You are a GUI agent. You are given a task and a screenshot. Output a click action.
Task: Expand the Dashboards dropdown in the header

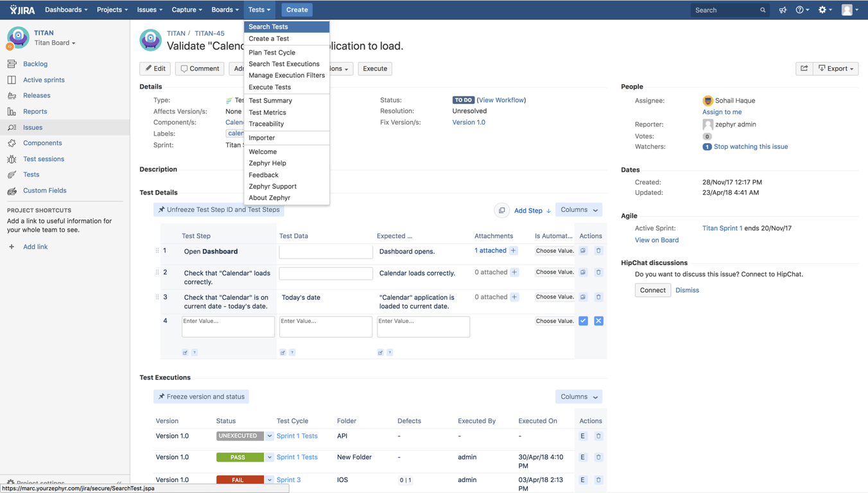point(66,10)
